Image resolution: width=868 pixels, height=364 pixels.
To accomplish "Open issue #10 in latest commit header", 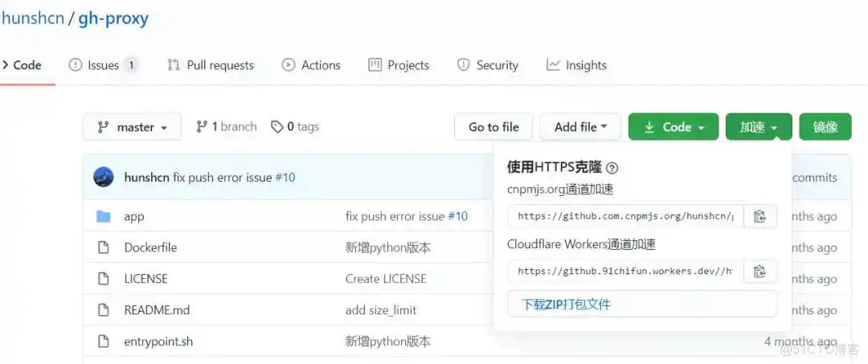I will coord(285,178).
